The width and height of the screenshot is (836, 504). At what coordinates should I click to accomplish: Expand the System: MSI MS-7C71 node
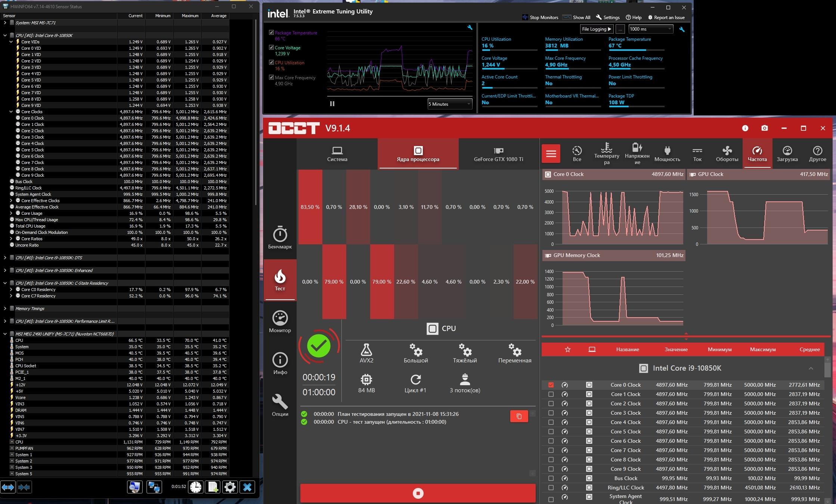tap(5, 23)
